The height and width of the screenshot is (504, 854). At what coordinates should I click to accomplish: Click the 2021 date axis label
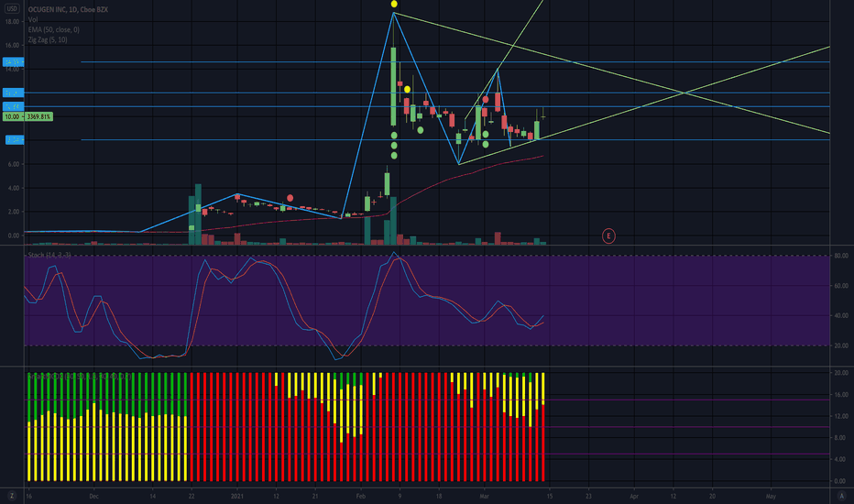(x=237, y=497)
